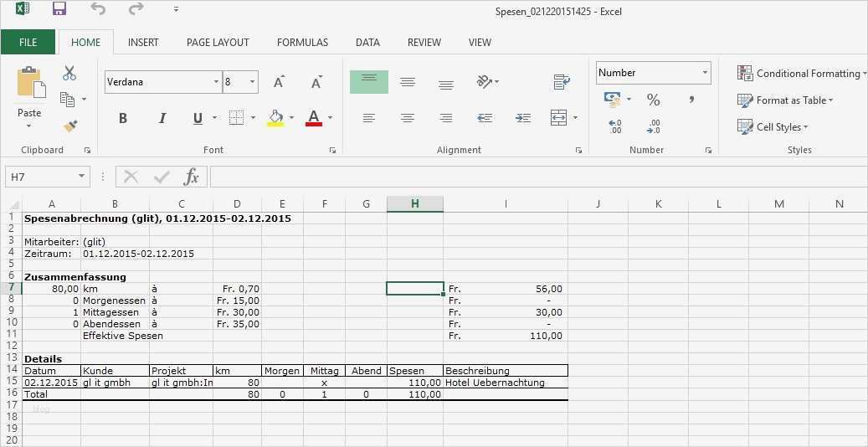Viewport: 868px width, 447px height.
Task: Click the Paste clipboard icon
Action: (31, 83)
